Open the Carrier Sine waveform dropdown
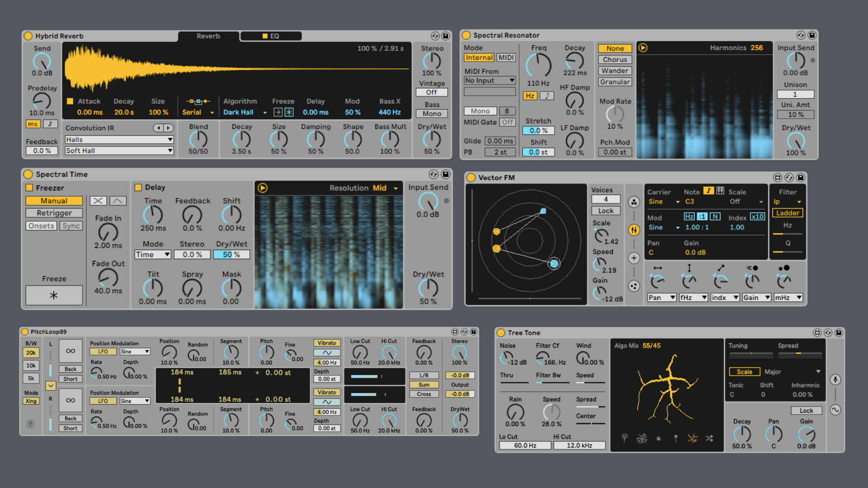 click(664, 202)
